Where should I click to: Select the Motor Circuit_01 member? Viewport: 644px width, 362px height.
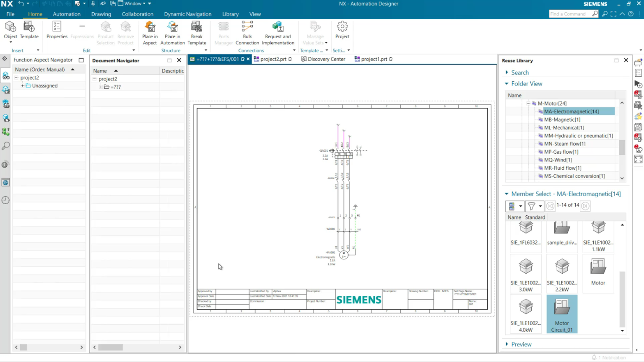(x=562, y=313)
